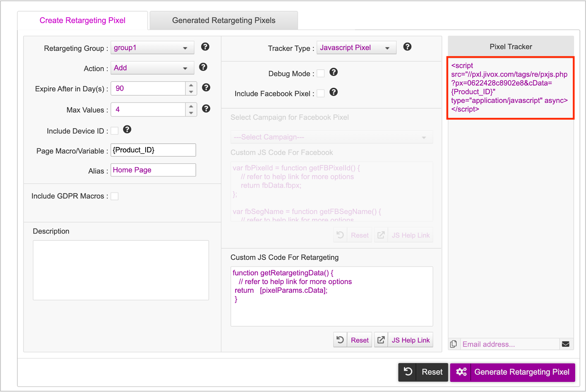Click the Email address input field
The height and width of the screenshot is (392, 586).
click(x=510, y=344)
